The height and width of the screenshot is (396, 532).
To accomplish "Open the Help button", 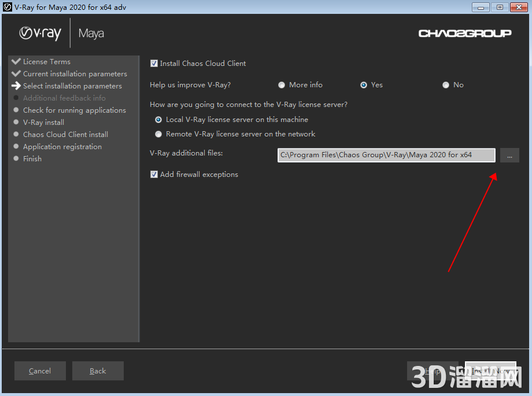I will [x=433, y=371].
